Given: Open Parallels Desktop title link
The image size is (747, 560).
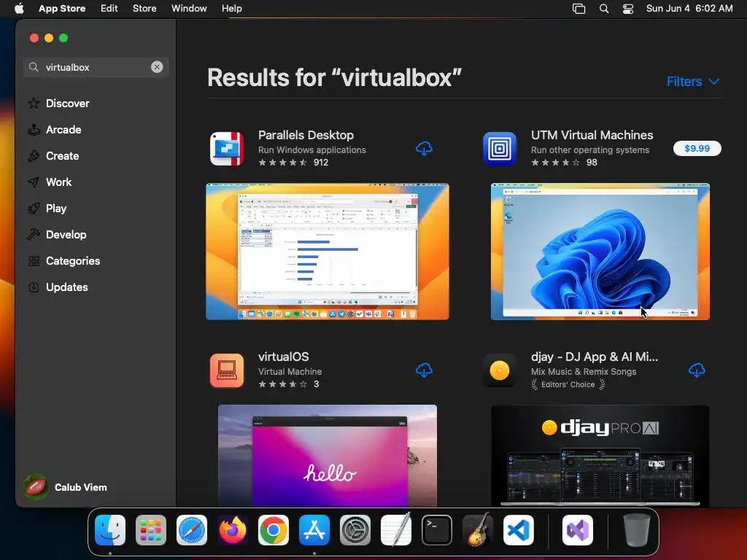Looking at the screenshot, I should (306, 135).
